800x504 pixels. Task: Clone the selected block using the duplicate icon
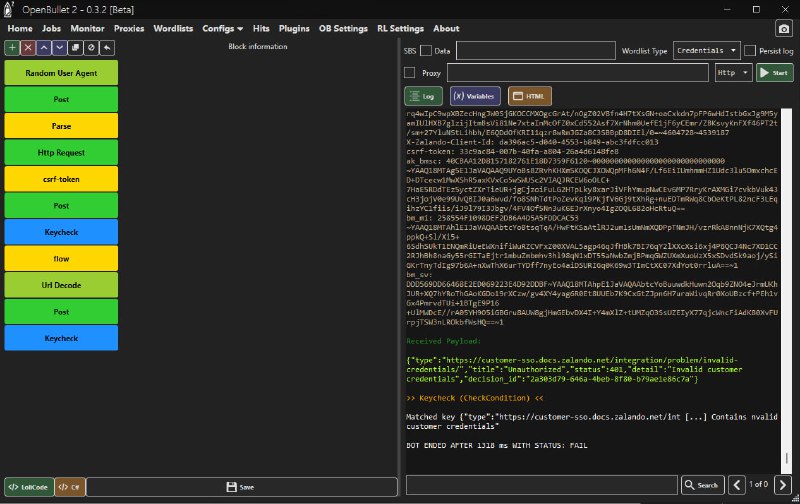[76, 48]
